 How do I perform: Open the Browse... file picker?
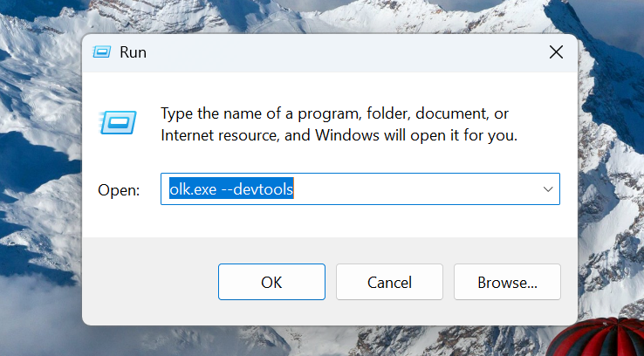point(507,282)
